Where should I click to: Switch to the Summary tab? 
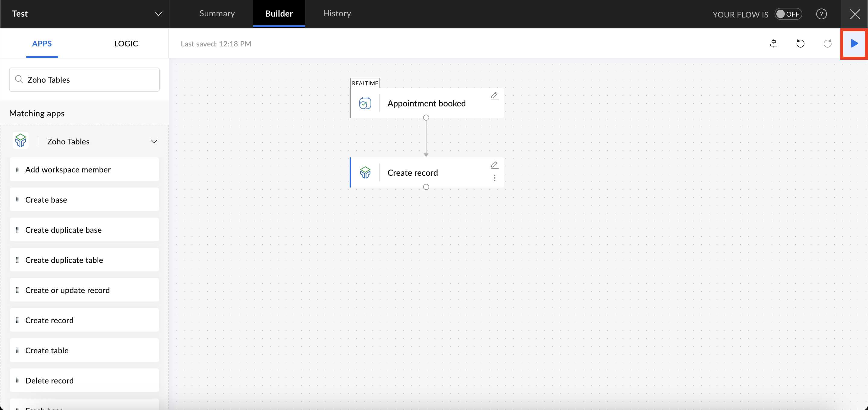[217, 14]
